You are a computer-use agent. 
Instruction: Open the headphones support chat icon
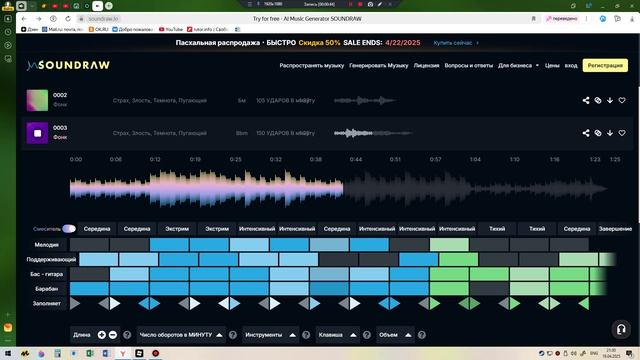621,329
